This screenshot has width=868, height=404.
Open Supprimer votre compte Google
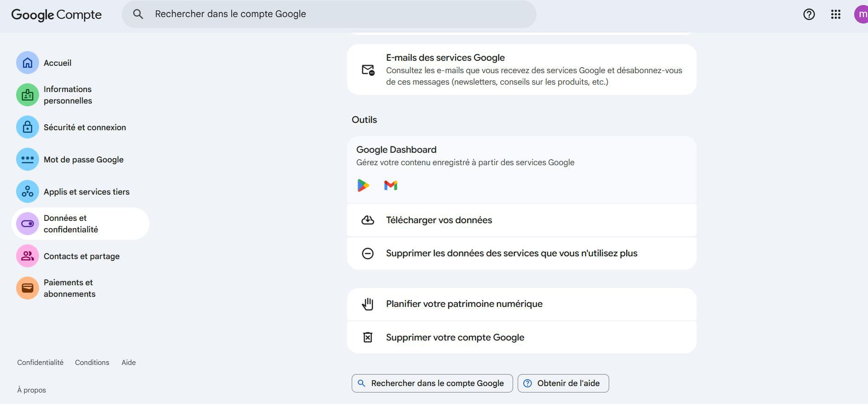point(455,338)
